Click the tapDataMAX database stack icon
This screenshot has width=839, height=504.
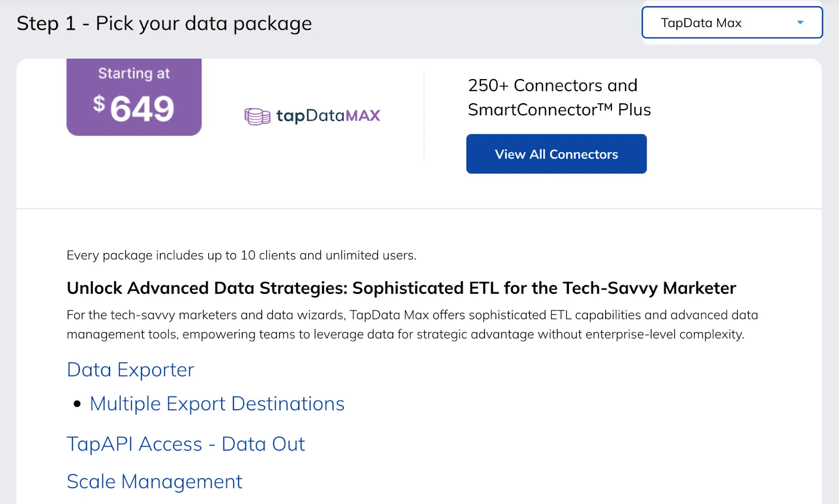pyautogui.click(x=257, y=116)
